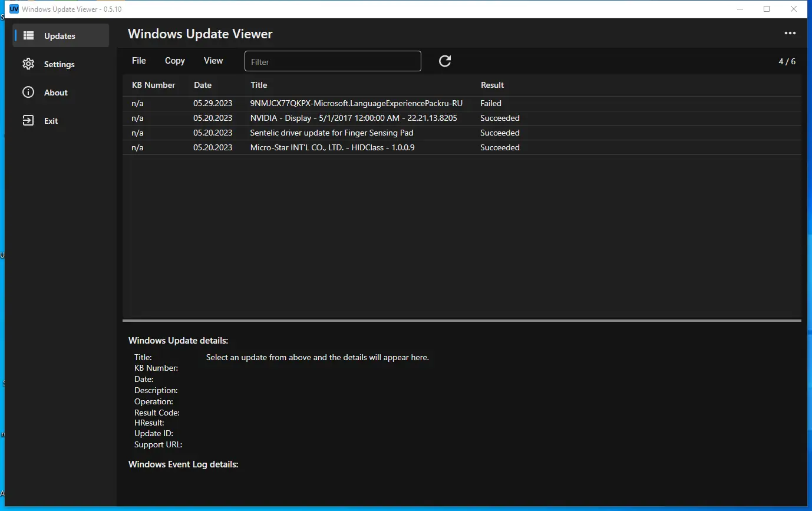
Task: Refresh the update list with the reload icon
Action: [x=445, y=61]
